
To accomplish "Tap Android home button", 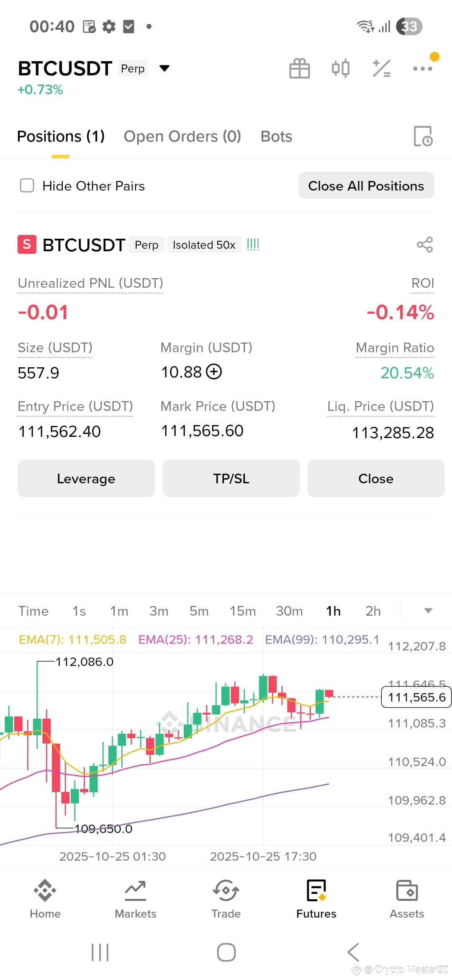I will [x=226, y=952].
